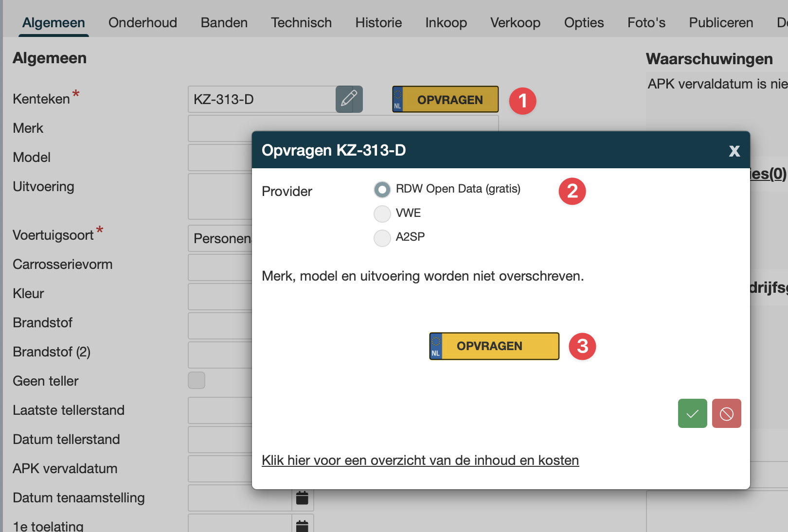
Task: Click the pencil edit icon beside Kenteken
Action: pyautogui.click(x=349, y=99)
